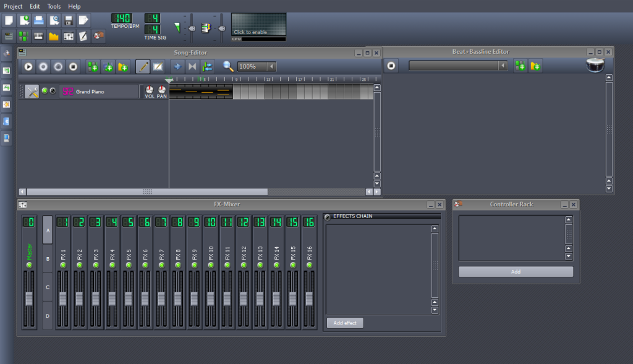Open the Tools menu
633x364 pixels.
pos(54,6)
